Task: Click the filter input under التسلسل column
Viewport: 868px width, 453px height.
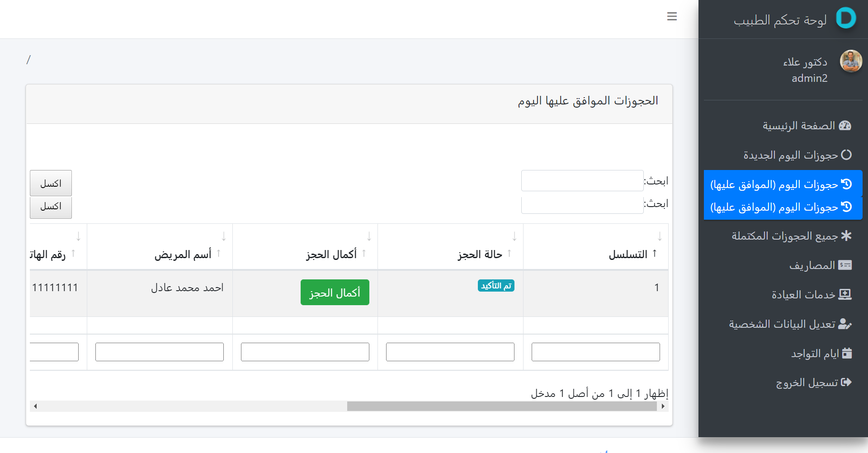Action: point(595,352)
